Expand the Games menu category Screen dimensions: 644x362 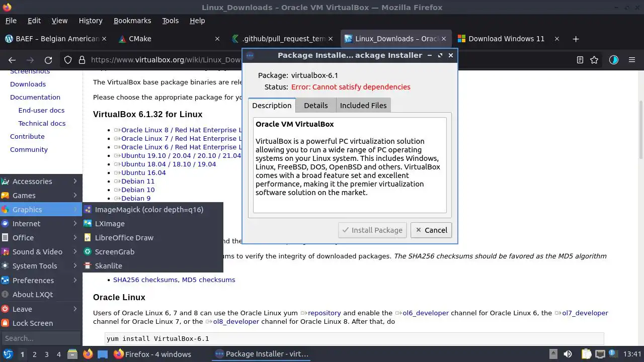point(41,196)
